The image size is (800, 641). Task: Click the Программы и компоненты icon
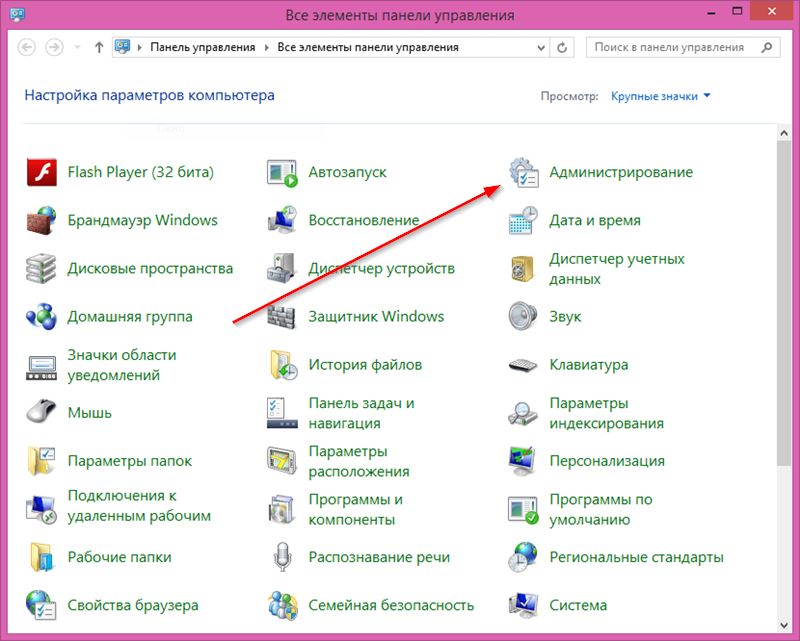282,509
